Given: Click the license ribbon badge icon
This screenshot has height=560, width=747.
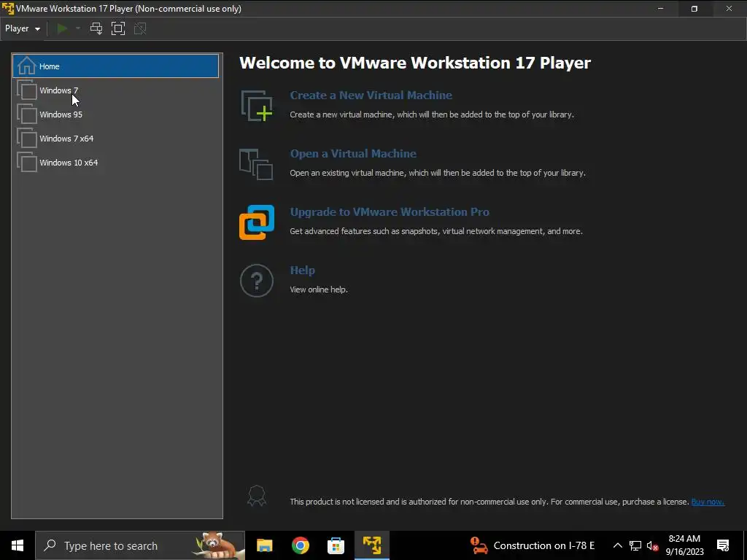Looking at the screenshot, I should click(256, 496).
